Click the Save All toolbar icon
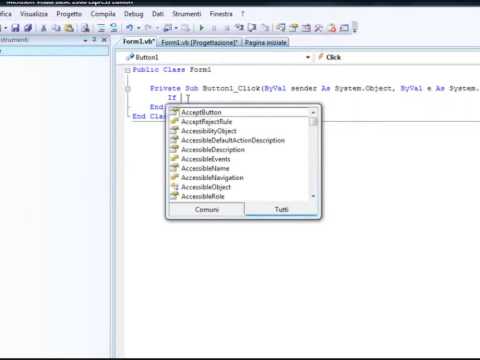 click(x=28, y=28)
